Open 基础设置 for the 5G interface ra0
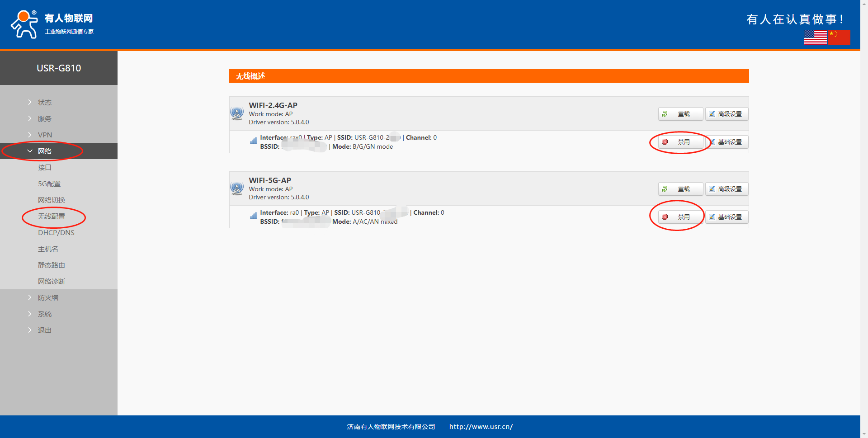 click(x=726, y=217)
